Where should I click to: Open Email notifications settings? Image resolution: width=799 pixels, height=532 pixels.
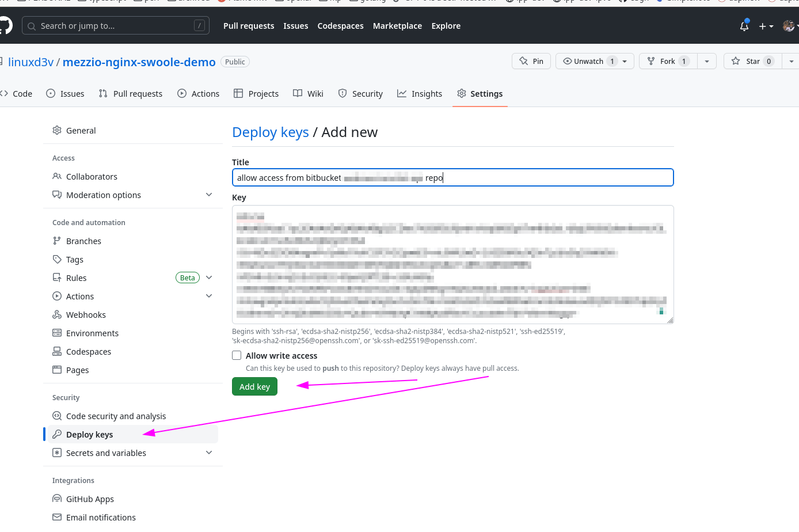[x=101, y=517]
